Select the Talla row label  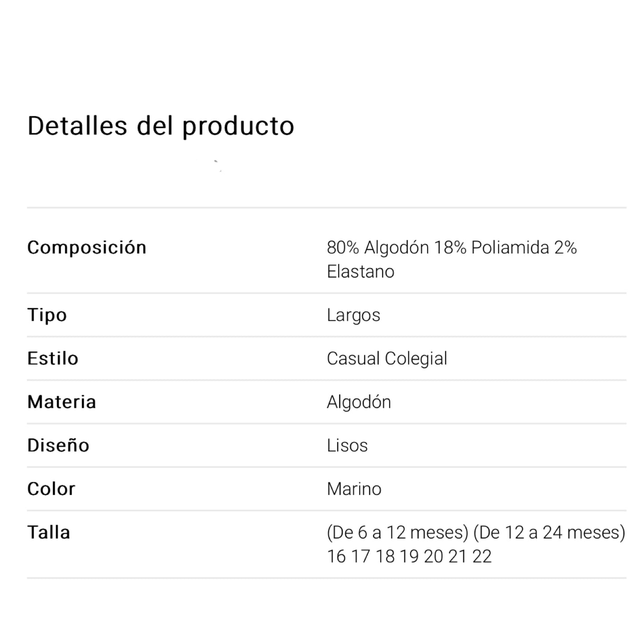[49, 533]
